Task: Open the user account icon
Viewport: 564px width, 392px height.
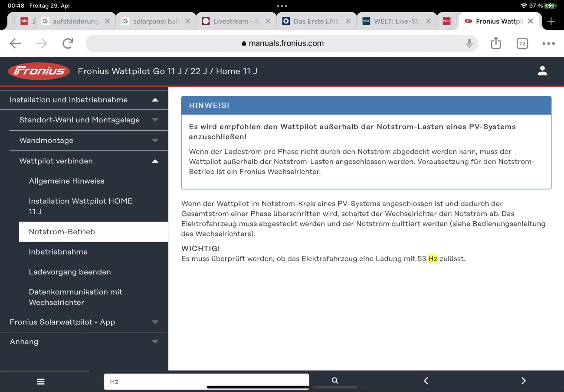Action: (x=542, y=71)
